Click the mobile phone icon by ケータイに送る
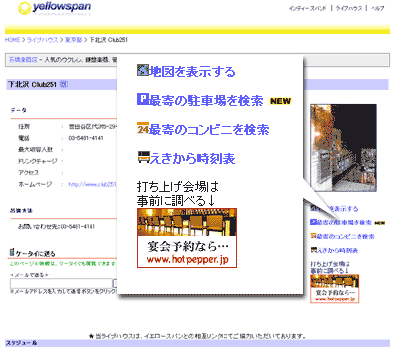 click(x=12, y=252)
